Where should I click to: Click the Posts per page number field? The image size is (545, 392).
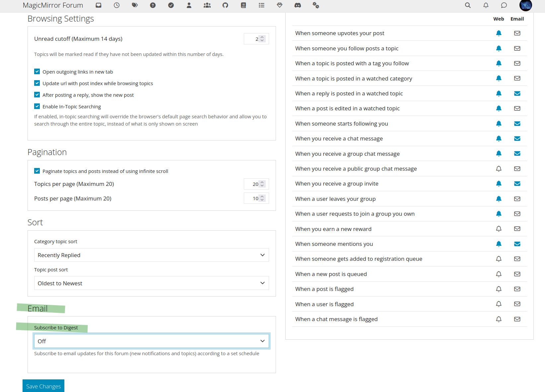pyautogui.click(x=256, y=198)
